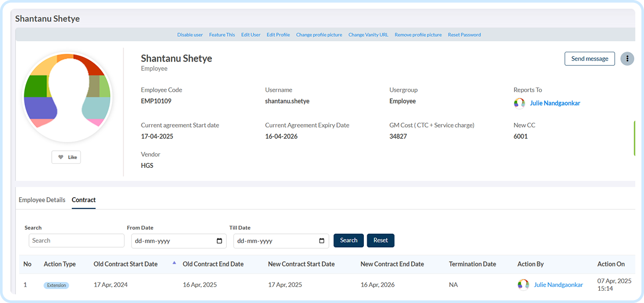Click agreement expiry date 16-04-2026
Viewport: 644px width, 303px height.
[x=281, y=136]
